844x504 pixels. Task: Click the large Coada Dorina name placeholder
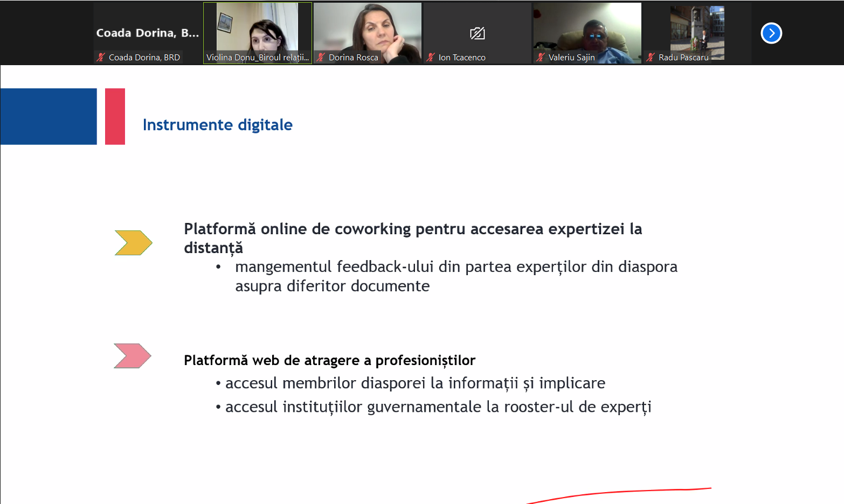[x=147, y=33]
